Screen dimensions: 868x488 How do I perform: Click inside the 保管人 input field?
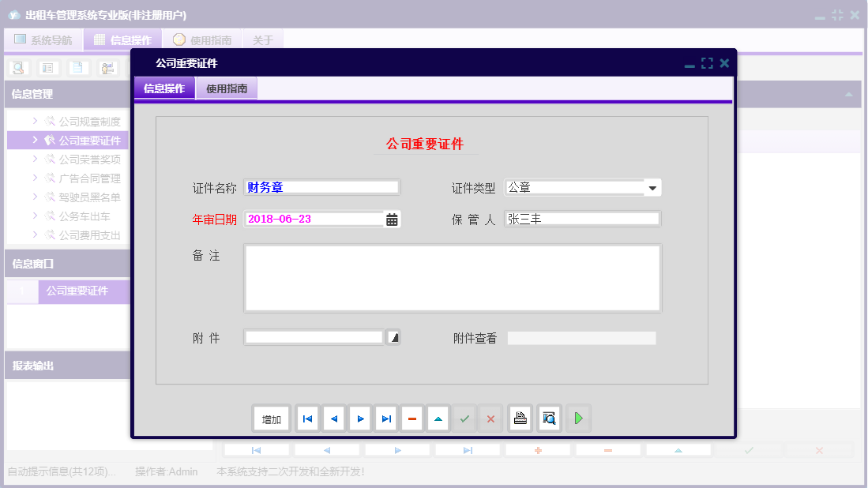[582, 219]
